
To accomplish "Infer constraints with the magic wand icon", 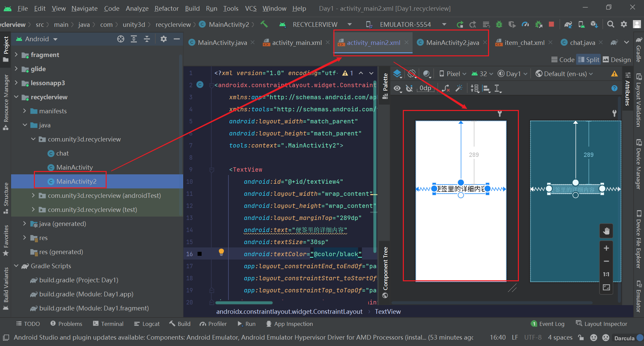I will [x=459, y=88].
